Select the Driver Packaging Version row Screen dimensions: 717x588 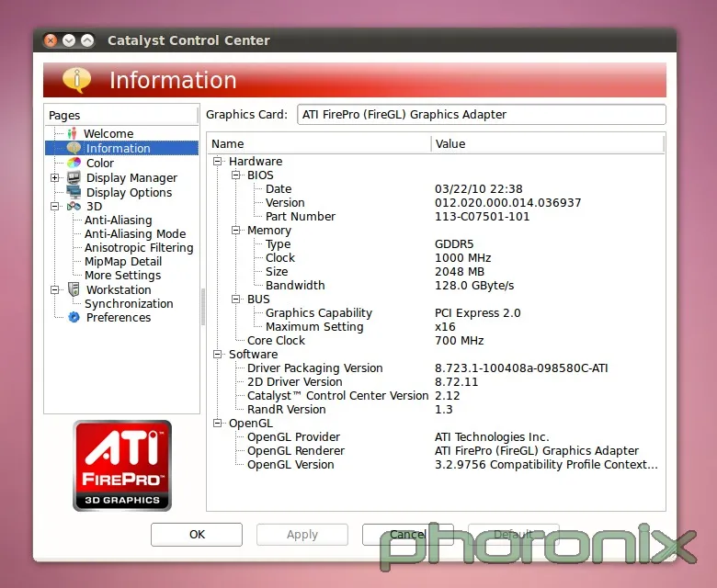click(436, 367)
